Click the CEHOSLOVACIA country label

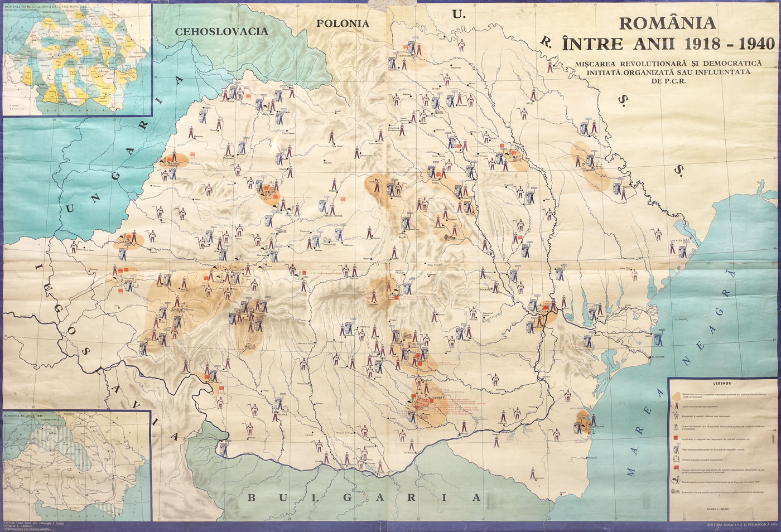tap(221, 31)
